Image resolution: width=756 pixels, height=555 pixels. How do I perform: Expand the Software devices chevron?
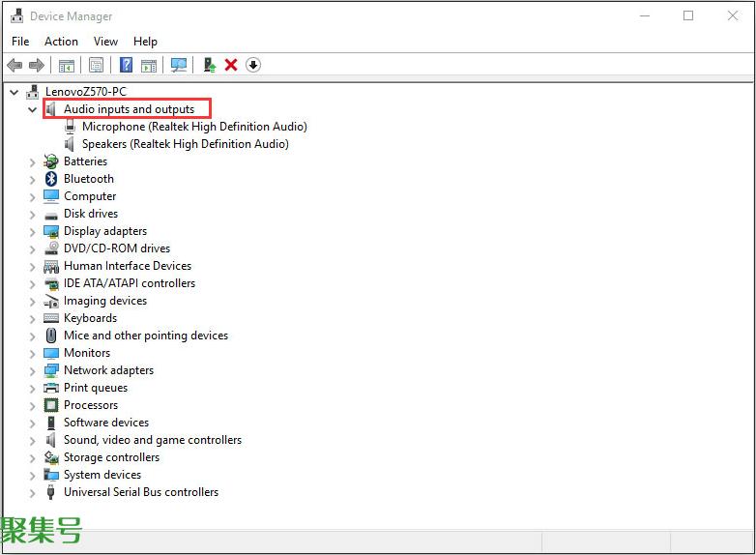[x=32, y=424]
